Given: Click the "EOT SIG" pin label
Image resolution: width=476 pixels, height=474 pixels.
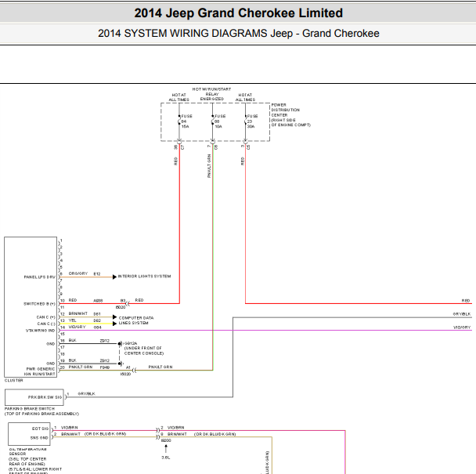Looking at the screenshot, I should click(x=40, y=429).
